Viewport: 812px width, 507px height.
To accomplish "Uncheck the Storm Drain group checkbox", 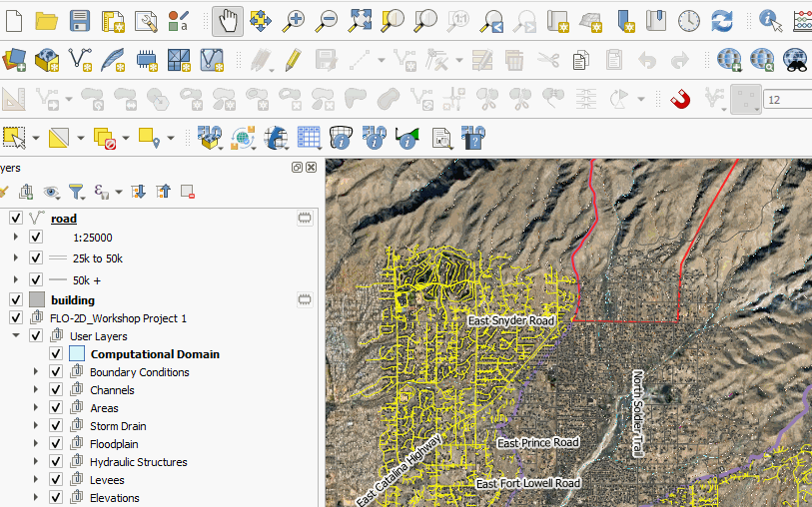I will 56,426.
